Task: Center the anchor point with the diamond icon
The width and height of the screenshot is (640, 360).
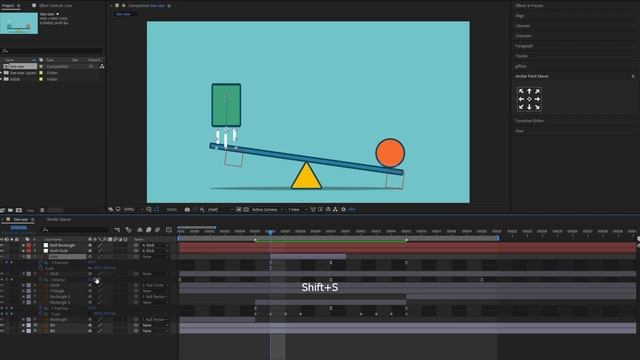Action: click(529, 99)
